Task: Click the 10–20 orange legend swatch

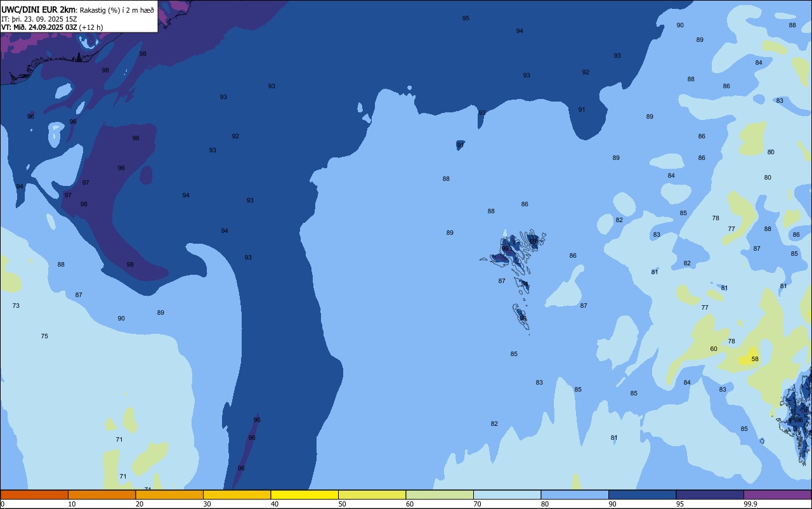Action: [x=101, y=494]
